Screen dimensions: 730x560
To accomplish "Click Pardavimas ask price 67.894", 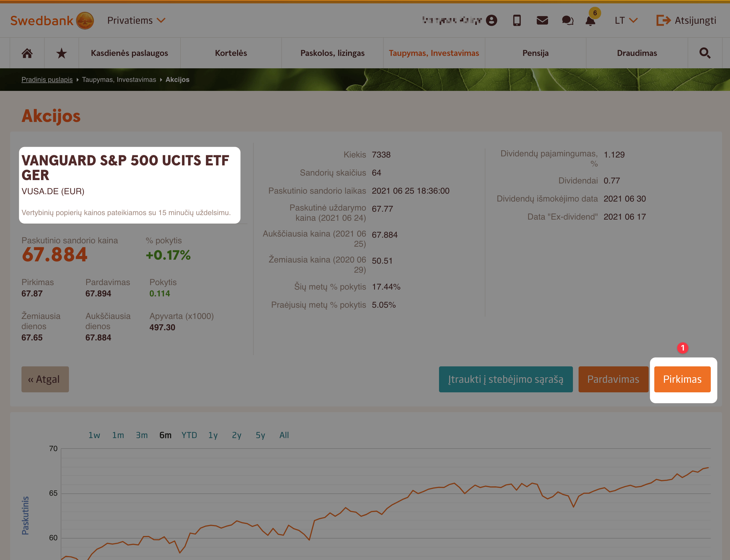I will (x=98, y=294).
